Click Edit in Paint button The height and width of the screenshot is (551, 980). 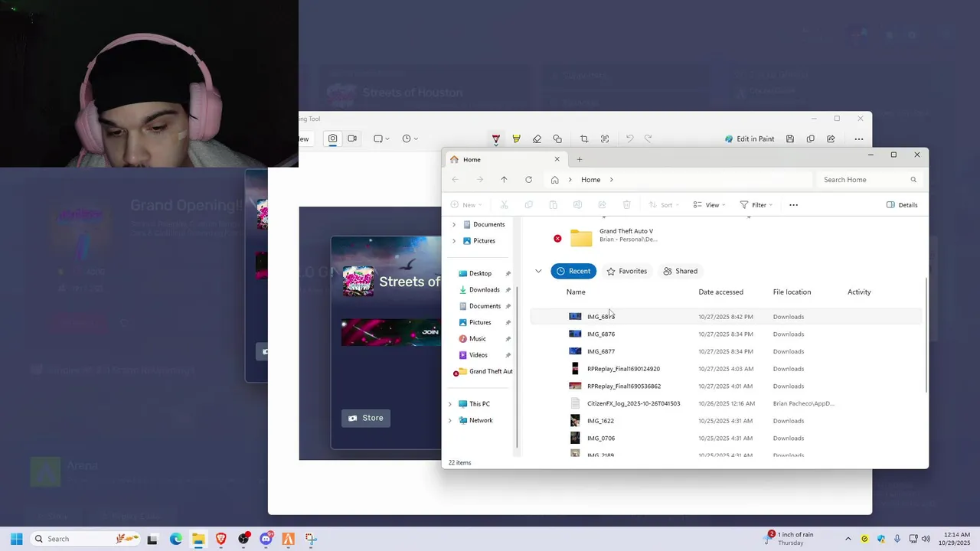(x=749, y=139)
